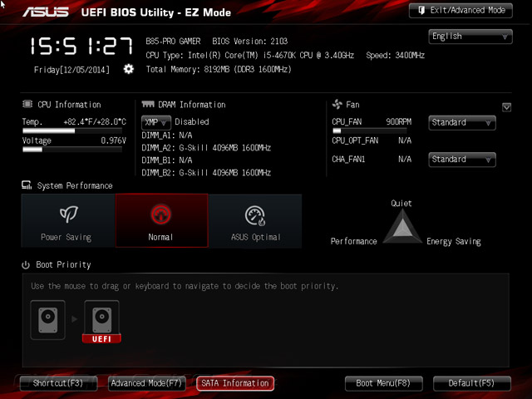Open CPU_FAN Standard profile dropdown
Viewport: 532px width, 399px height.
tap(462, 123)
